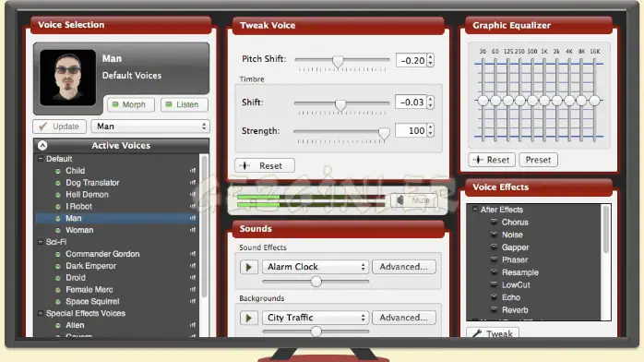This screenshot has height=362, width=644.
Task: Click the green dot beside Hell Demon
Action: [58, 195]
